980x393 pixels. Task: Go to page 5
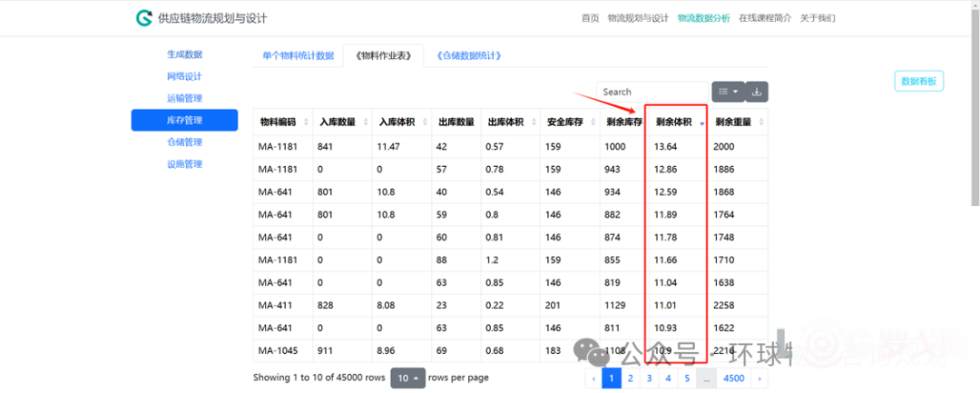click(687, 378)
